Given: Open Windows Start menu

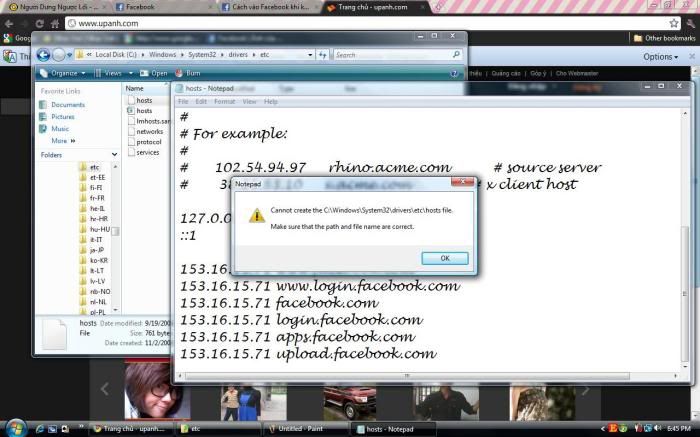Looking at the screenshot, I should click(16, 428).
